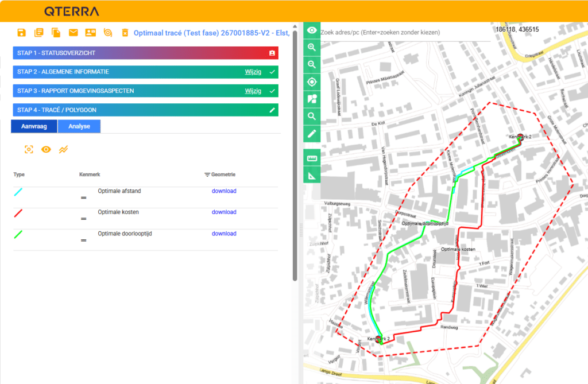Select the triangle area measure tool

pyautogui.click(x=312, y=176)
